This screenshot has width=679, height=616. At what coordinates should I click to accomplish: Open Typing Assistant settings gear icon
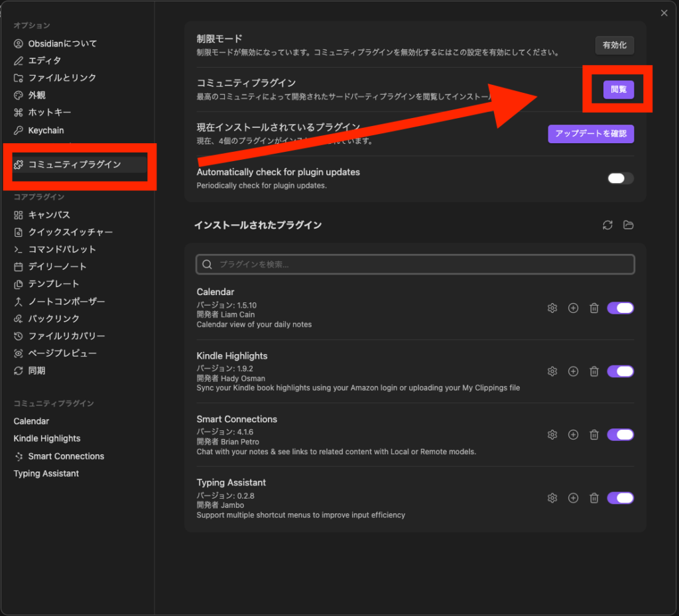[552, 498]
